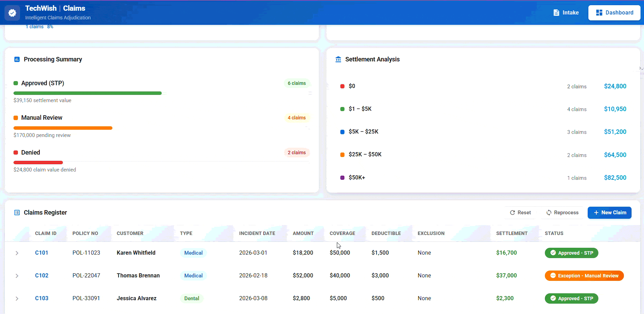
Task: Click the red Denied status dot
Action: coord(16,153)
